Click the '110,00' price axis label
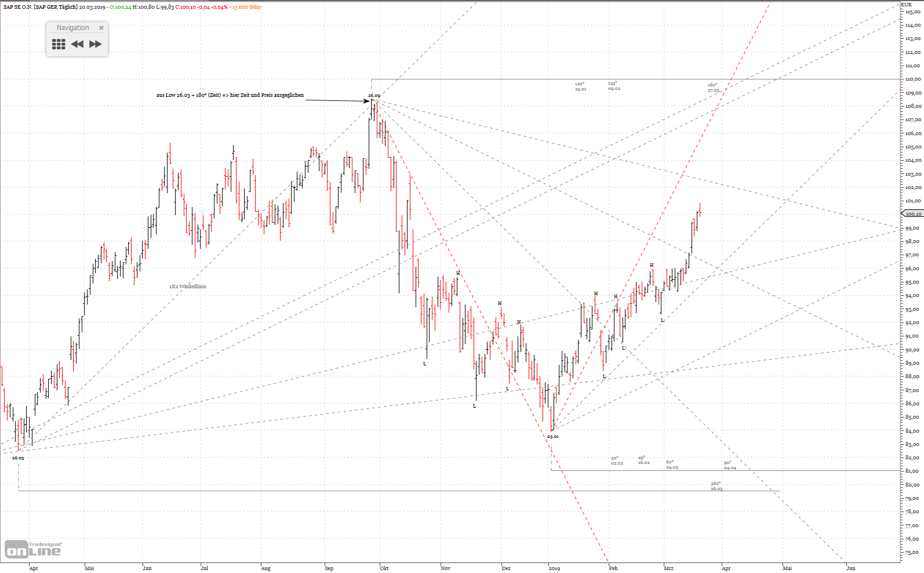Image resolution: width=924 pixels, height=573 pixels. (913, 79)
